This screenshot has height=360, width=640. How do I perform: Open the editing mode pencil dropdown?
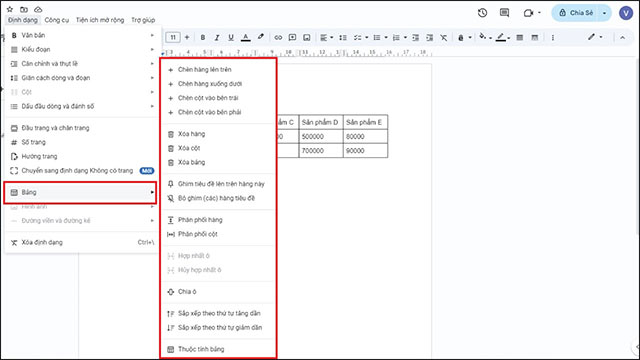coord(595,37)
